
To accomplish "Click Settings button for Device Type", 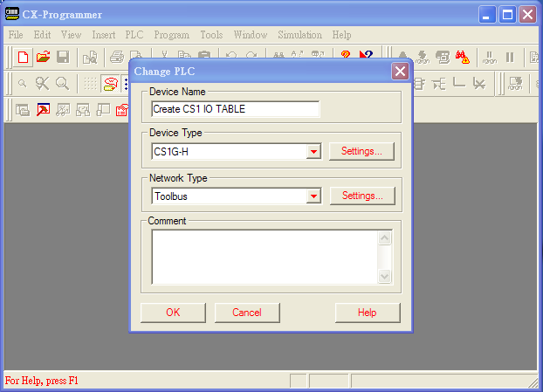I will point(361,151).
